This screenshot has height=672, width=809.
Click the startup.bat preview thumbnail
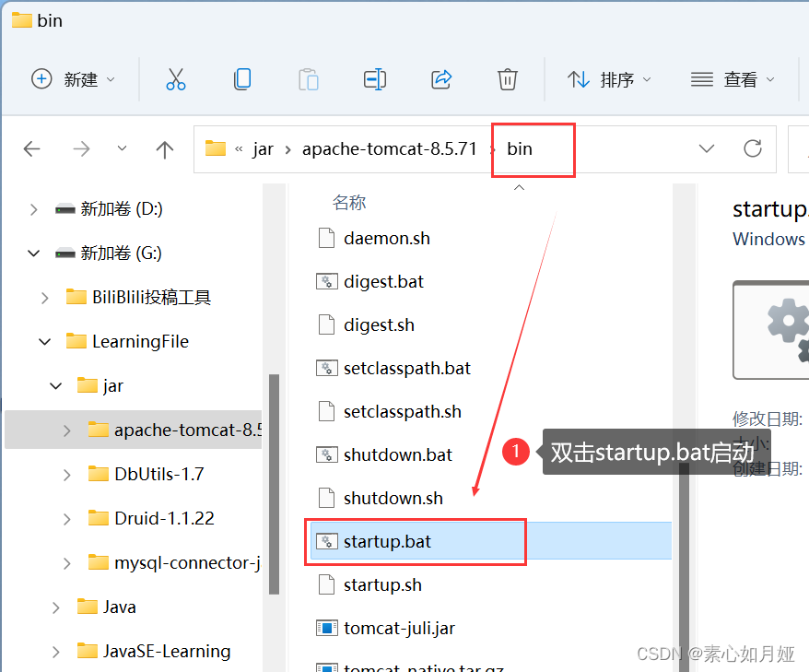pos(771,330)
